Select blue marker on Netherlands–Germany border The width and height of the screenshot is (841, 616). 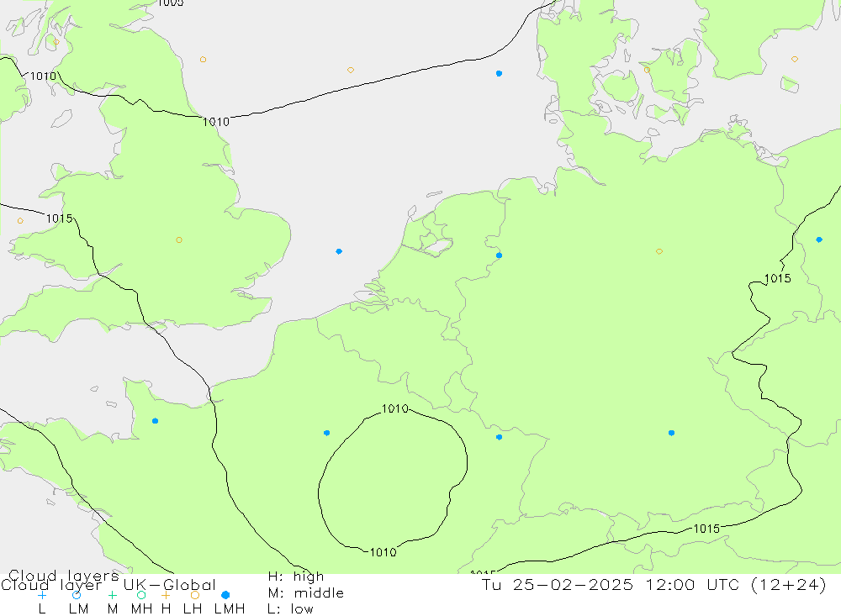pos(499,255)
